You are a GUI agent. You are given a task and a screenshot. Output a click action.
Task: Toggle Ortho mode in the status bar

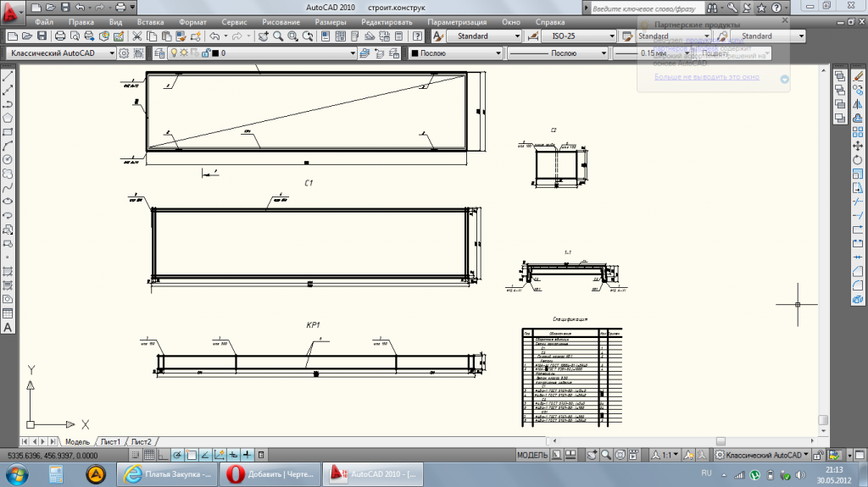[x=163, y=455]
